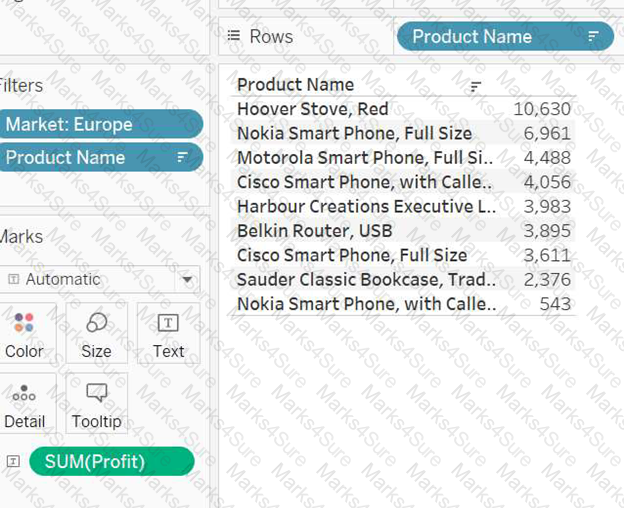The height and width of the screenshot is (508, 624).
Task: Click the profit value 4,056
Action: click(x=547, y=182)
